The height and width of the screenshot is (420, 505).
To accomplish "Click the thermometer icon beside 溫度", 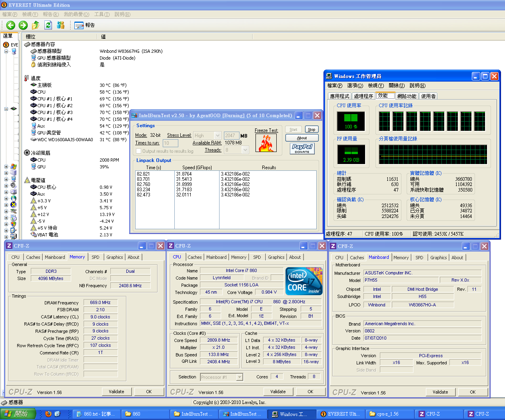I will pyautogui.click(x=27, y=78).
